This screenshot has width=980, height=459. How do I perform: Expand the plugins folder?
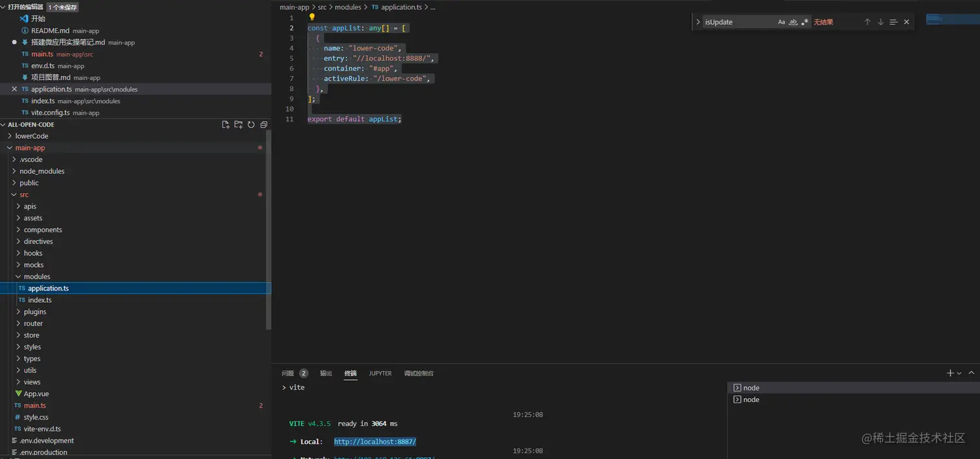135,312
